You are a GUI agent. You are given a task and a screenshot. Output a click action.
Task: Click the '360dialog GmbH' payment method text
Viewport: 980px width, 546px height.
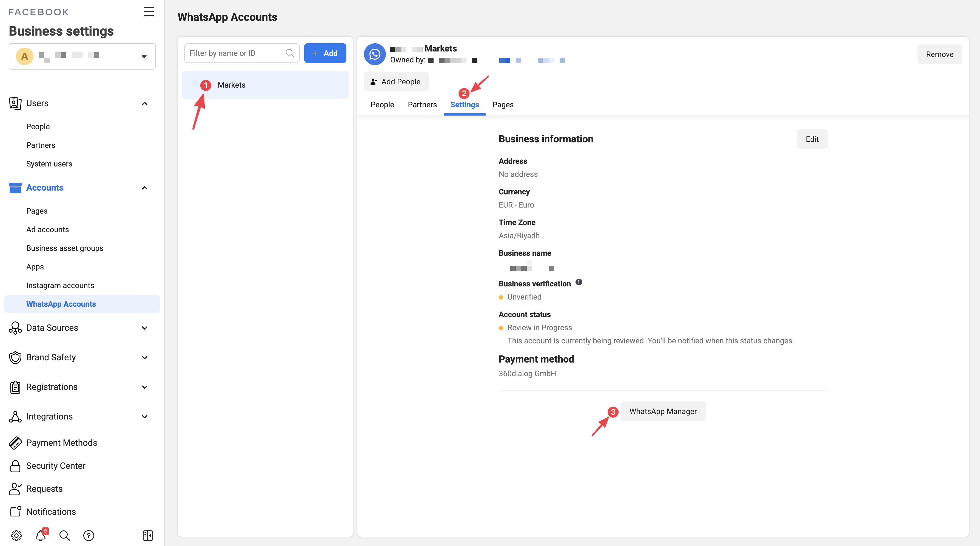(527, 374)
